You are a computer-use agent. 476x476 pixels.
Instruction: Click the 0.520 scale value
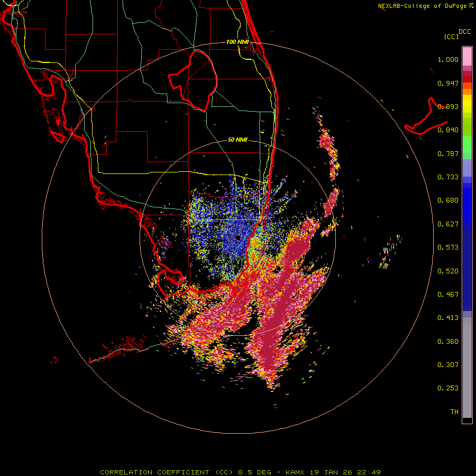448,271
